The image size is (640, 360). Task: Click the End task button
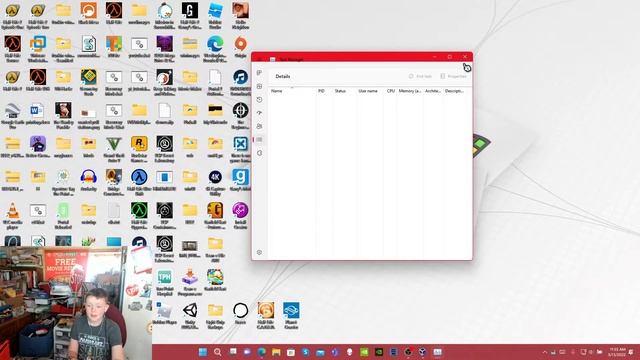(x=420, y=76)
